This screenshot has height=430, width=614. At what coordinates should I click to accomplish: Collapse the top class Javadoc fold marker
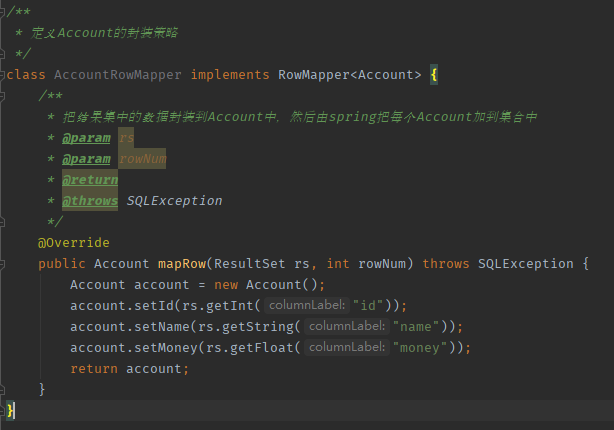[2, 11]
